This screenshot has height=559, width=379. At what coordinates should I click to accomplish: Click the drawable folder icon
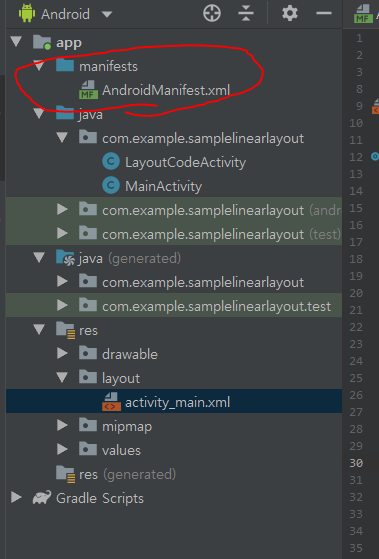[x=88, y=353]
